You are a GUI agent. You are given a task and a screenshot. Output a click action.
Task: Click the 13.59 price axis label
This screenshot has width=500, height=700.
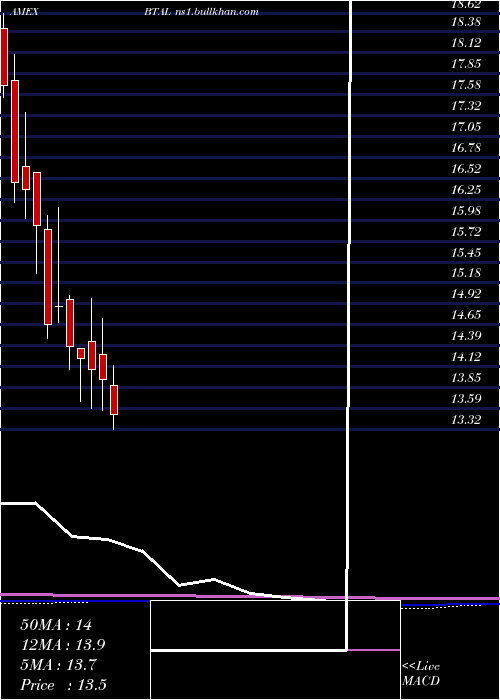click(x=466, y=398)
